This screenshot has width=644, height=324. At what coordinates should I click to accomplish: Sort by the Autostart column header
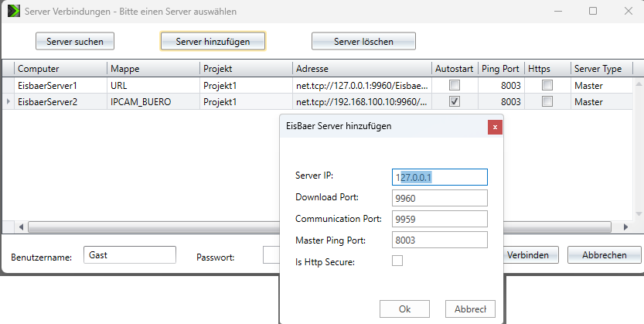(455, 69)
